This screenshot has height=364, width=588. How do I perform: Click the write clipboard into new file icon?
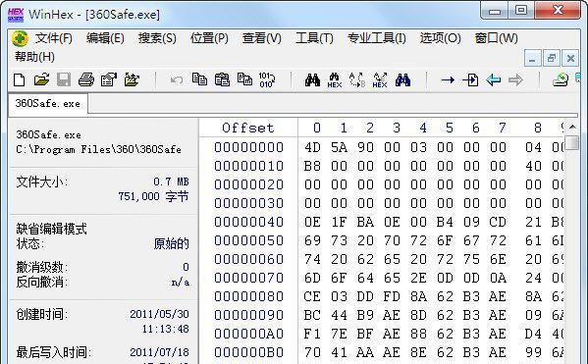click(x=244, y=79)
